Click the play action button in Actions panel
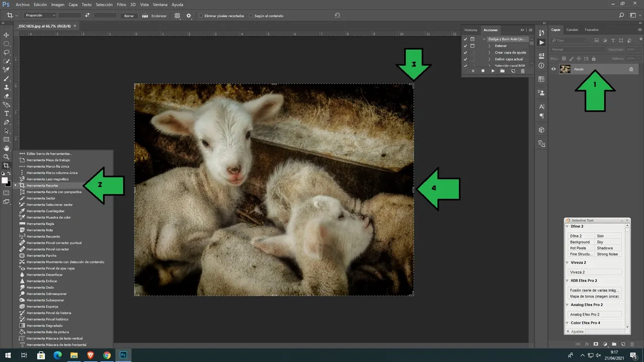644x362 pixels. [x=493, y=71]
